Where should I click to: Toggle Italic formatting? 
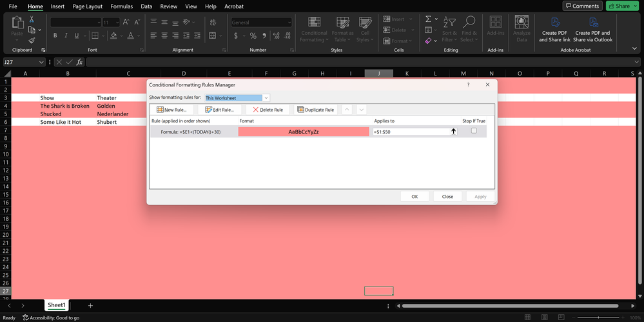pyautogui.click(x=66, y=35)
